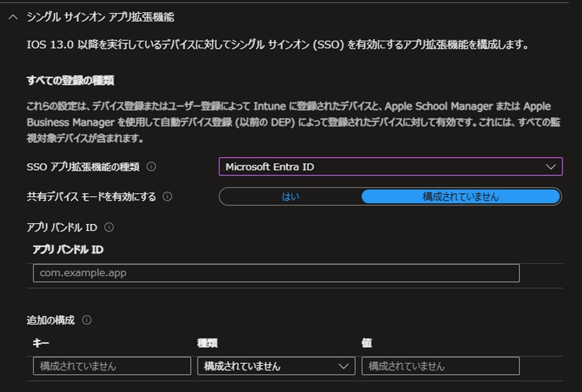Select 構成されていません for shared device mode
The height and width of the screenshot is (392, 582).
[x=460, y=197]
